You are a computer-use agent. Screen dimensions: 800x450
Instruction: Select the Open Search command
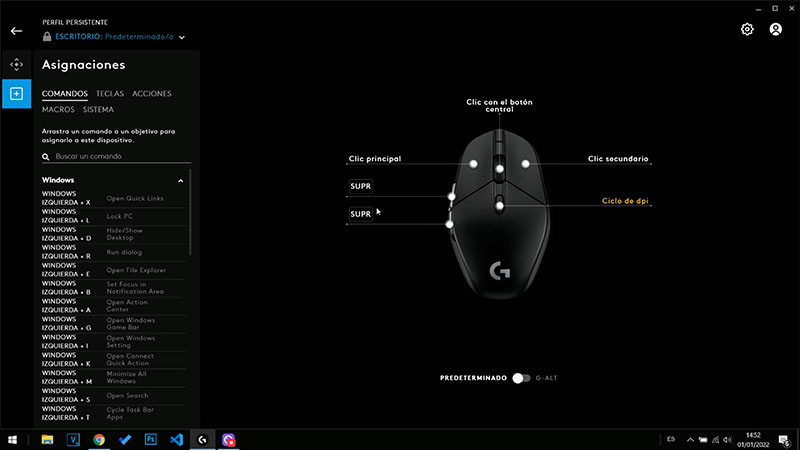tap(114, 395)
